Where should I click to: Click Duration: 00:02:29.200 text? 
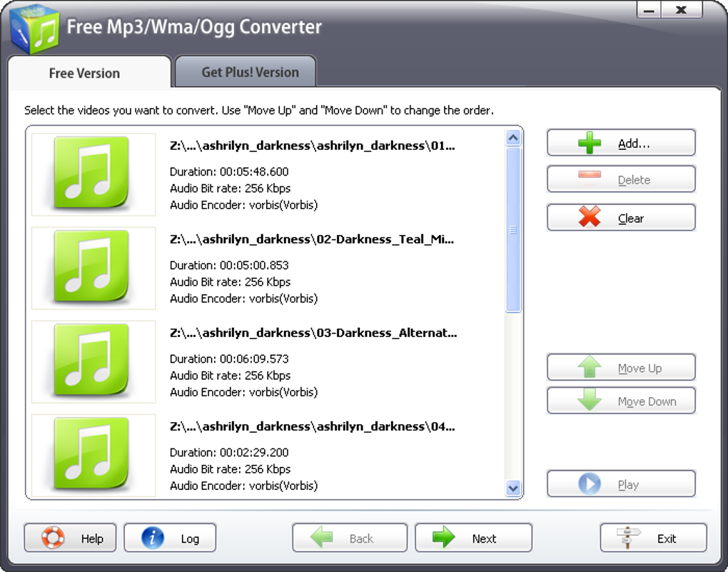point(229,453)
